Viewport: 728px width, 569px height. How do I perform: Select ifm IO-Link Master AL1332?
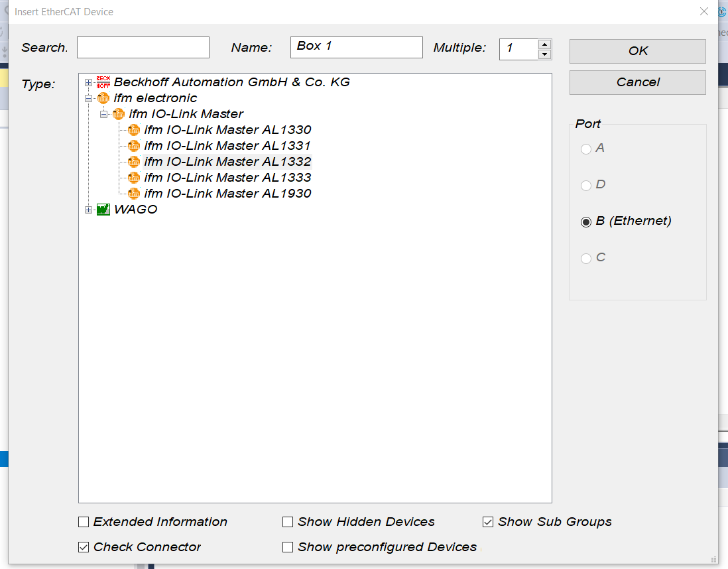pyautogui.click(x=227, y=162)
